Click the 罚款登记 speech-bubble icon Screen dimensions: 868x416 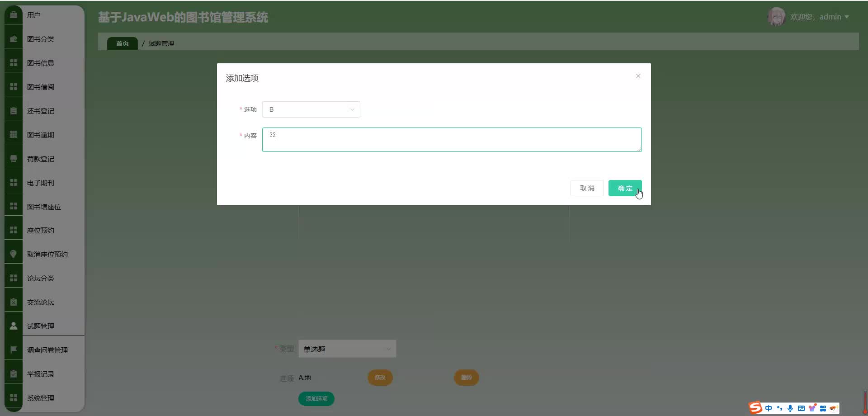point(13,158)
